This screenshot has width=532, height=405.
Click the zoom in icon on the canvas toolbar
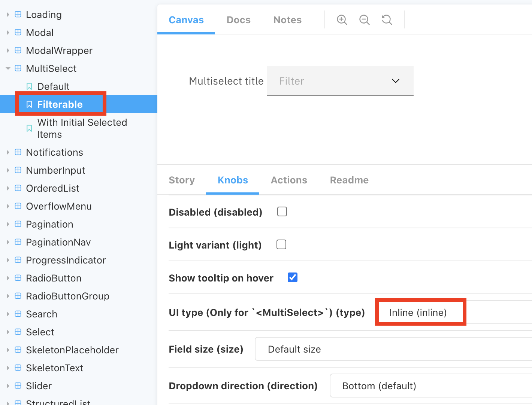(341, 19)
